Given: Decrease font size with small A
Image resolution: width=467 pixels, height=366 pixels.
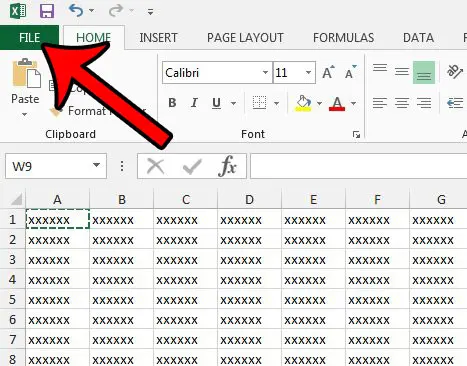Looking at the screenshot, I should click(350, 72).
